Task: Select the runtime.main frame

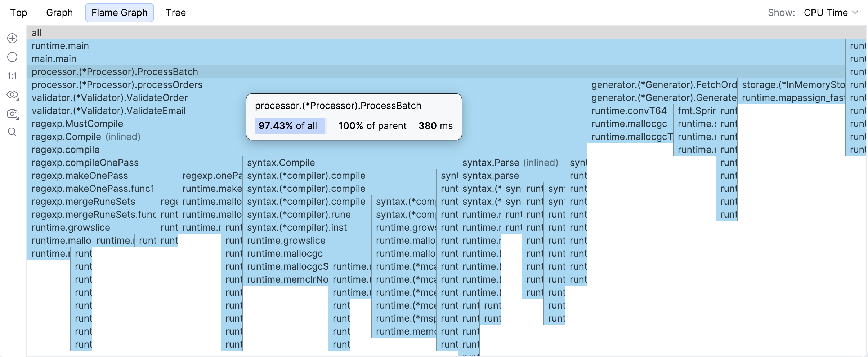Action: [x=436, y=46]
